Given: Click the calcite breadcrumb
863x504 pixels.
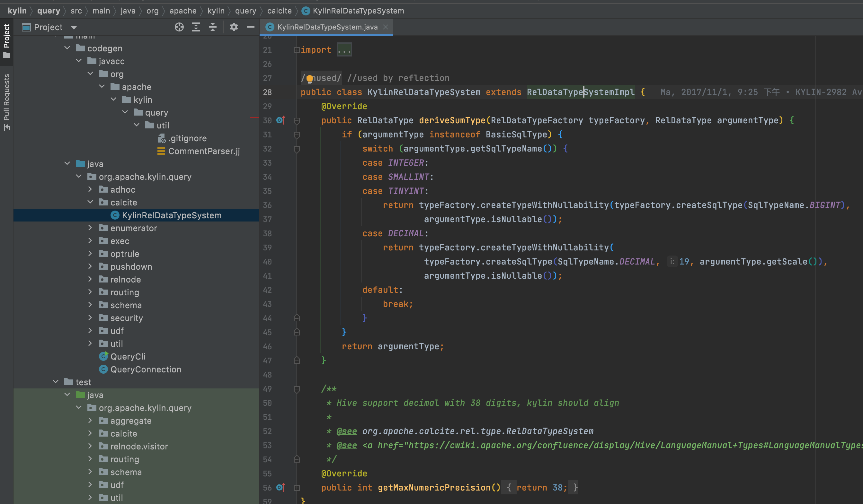Looking at the screenshot, I should coord(279,11).
